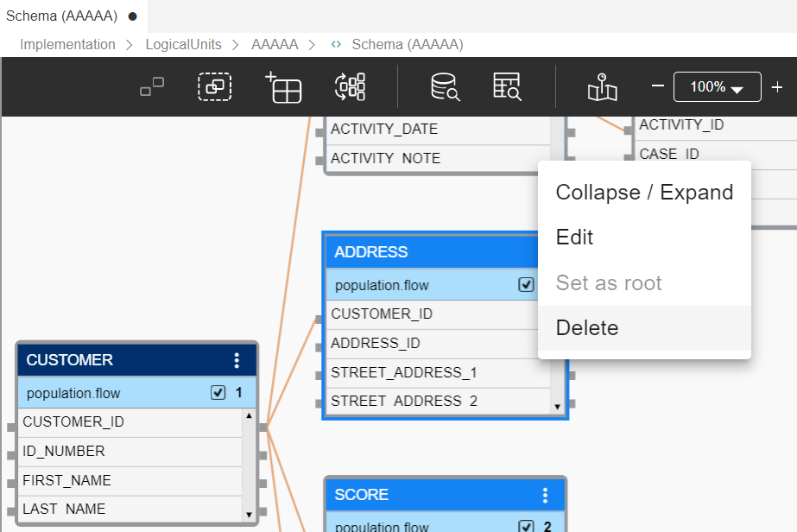This screenshot has height=532, width=797.
Task: Click the dimmed linked-boxes icon in toolbar
Action: (152, 87)
